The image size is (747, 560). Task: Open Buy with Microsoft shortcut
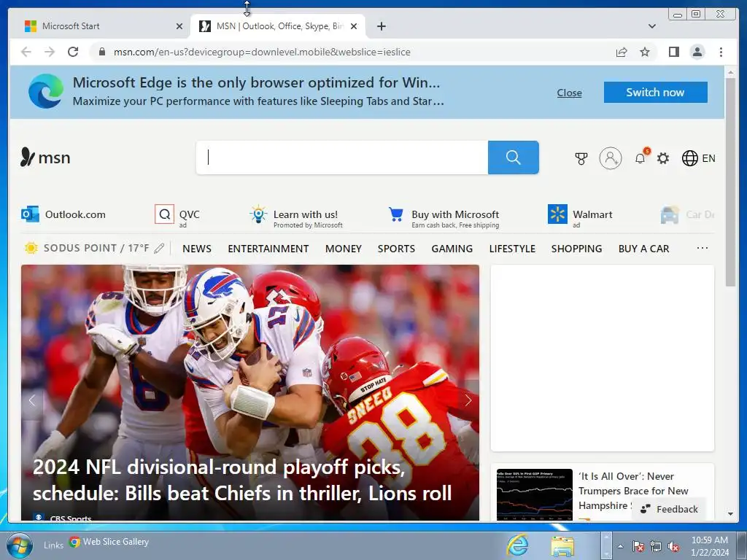(x=444, y=217)
